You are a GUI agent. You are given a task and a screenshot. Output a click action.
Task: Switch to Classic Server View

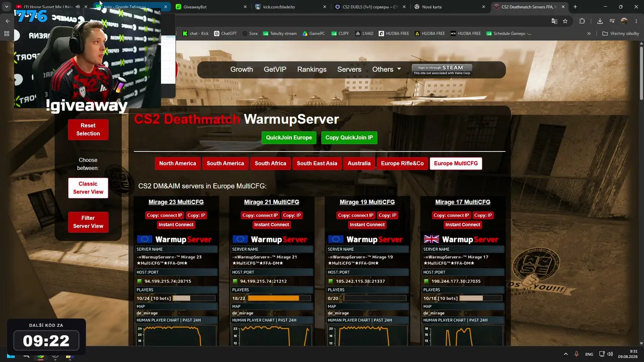pos(88,188)
